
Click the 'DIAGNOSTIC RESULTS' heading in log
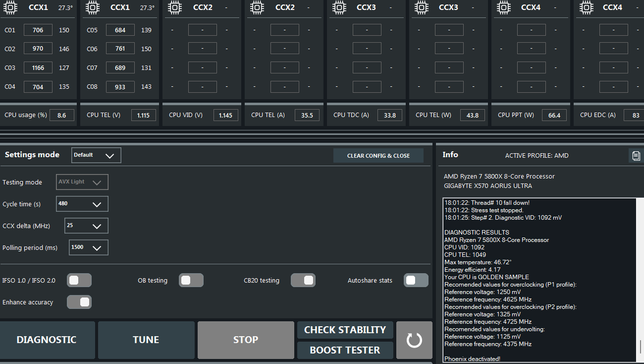(x=477, y=233)
